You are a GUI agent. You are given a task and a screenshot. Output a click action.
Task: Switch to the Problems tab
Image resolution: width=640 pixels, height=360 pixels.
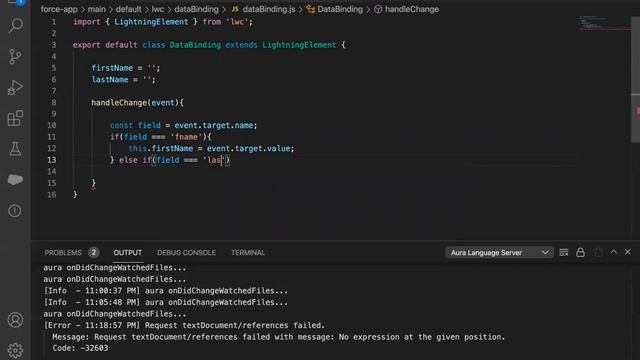63,253
